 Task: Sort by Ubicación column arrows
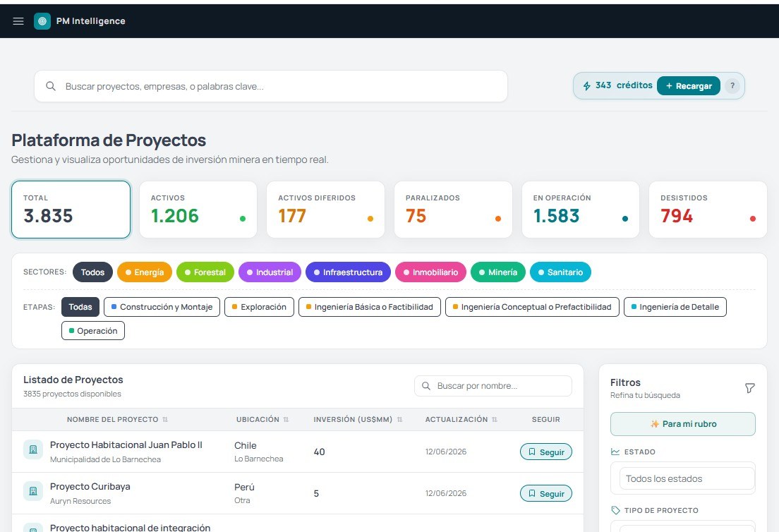click(286, 420)
